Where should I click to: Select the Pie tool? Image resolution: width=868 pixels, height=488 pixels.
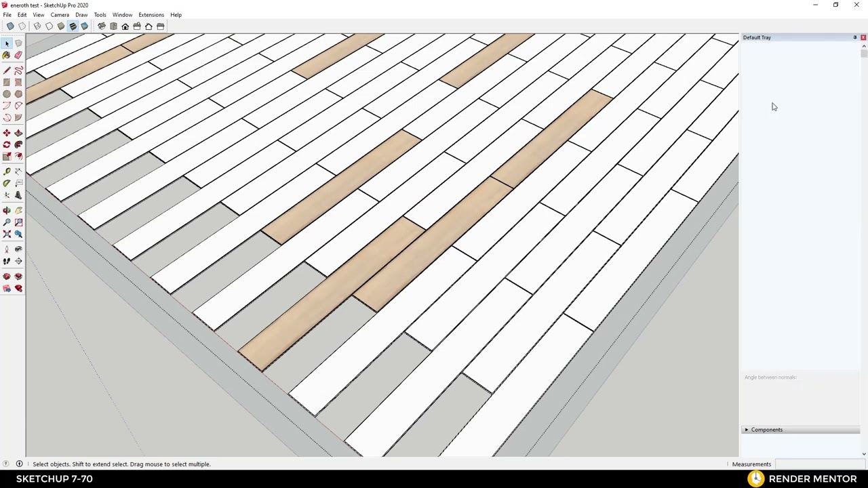point(18,117)
